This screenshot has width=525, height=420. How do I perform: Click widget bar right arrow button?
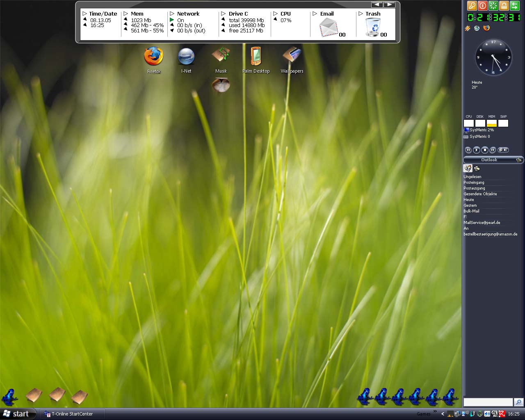[x=389, y=5]
